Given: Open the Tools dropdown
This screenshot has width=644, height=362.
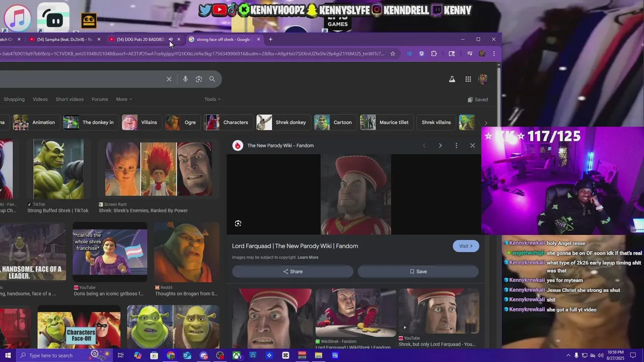Looking at the screenshot, I should 212,99.
